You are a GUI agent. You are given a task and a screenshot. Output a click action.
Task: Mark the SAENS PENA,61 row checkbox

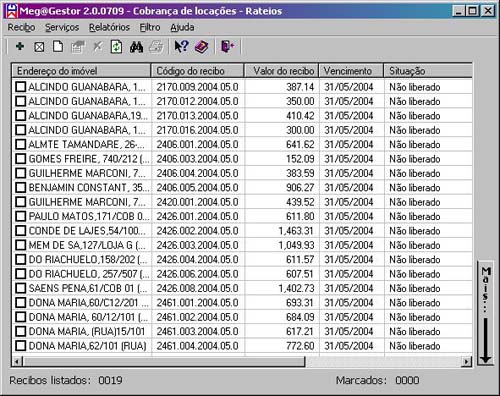click(x=21, y=288)
